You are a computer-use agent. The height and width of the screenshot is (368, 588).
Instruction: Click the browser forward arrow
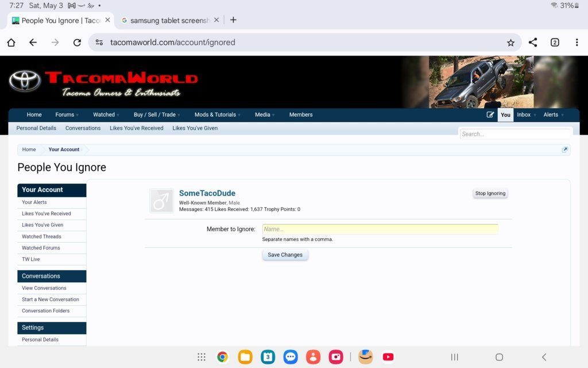tap(55, 43)
